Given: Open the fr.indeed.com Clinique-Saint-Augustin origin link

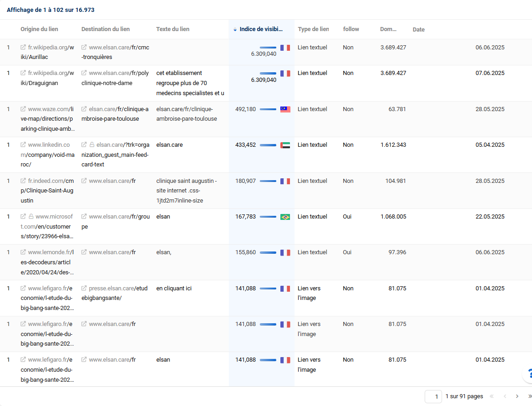Looking at the screenshot, I should [47, 191].
